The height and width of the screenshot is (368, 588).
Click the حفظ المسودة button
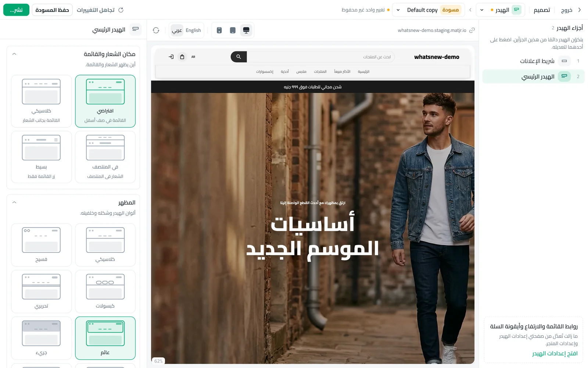(52, 10)
